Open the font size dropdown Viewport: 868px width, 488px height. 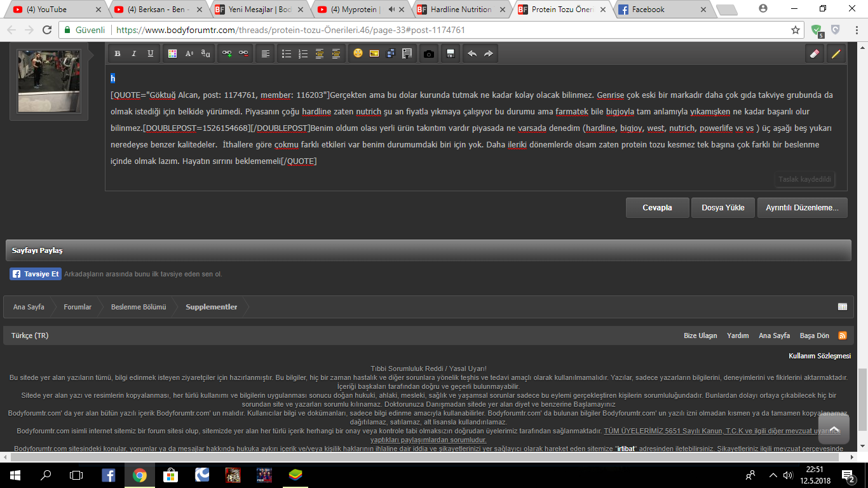coord(189,54)
